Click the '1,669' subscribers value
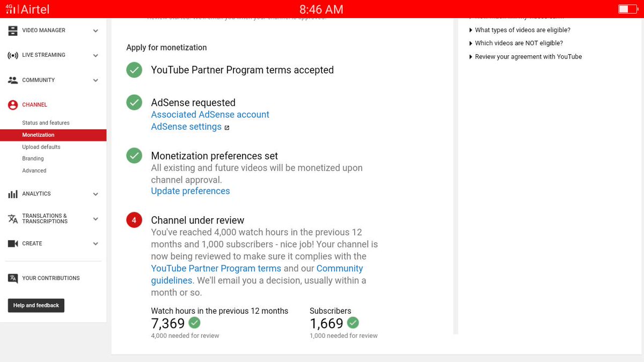Viewport: 644px width, 362px height. [326, 323]
